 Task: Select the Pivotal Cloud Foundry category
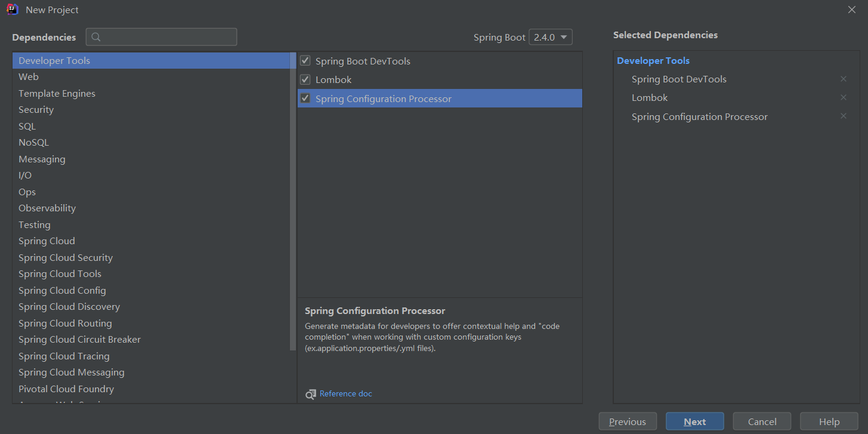[151, 389]
